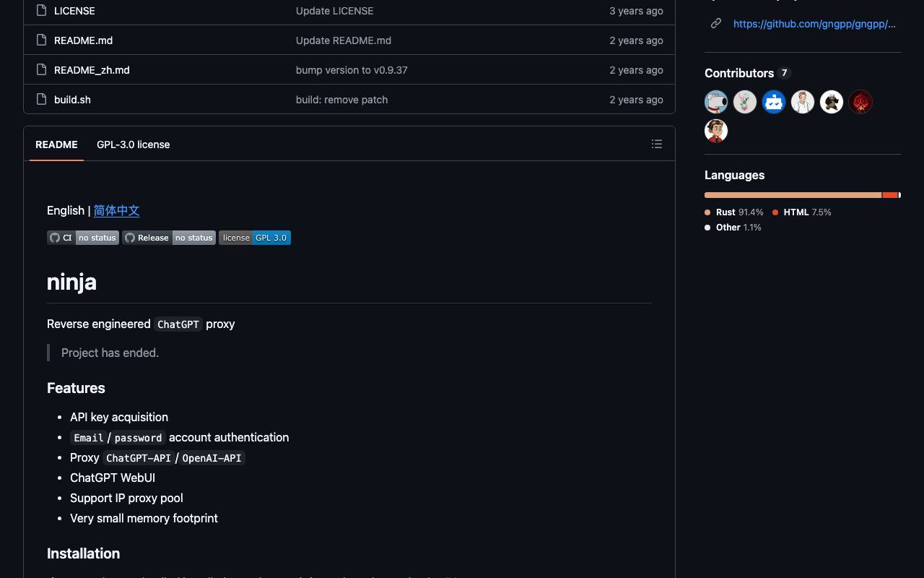Click the 'Installation' heading

83,553
